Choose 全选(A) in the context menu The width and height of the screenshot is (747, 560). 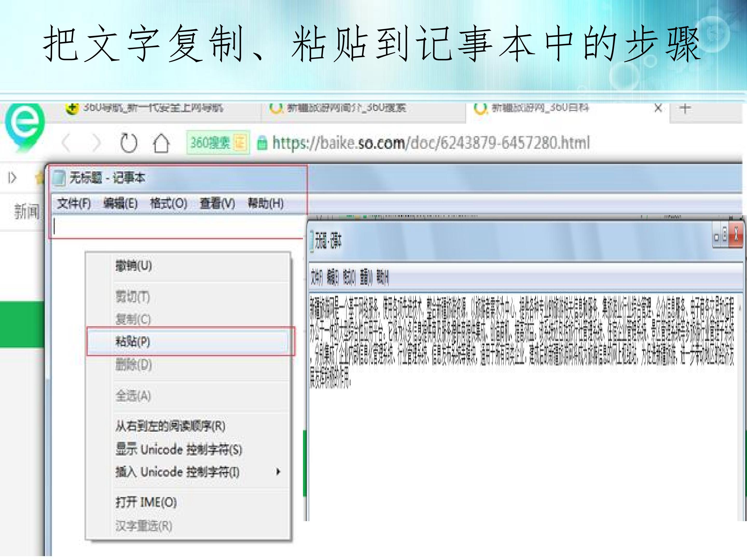click(188, 396)
